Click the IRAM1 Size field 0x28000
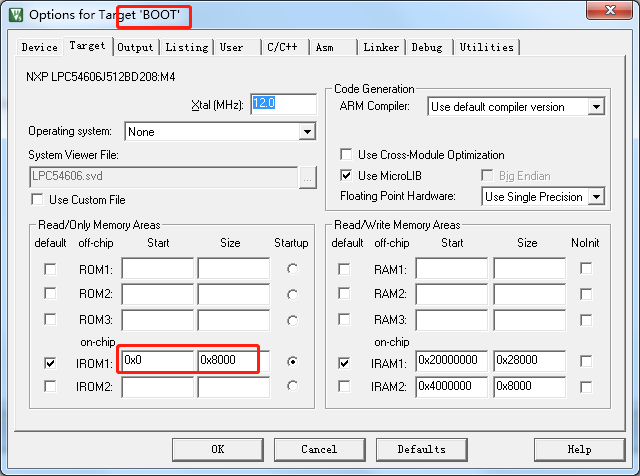 530,361
